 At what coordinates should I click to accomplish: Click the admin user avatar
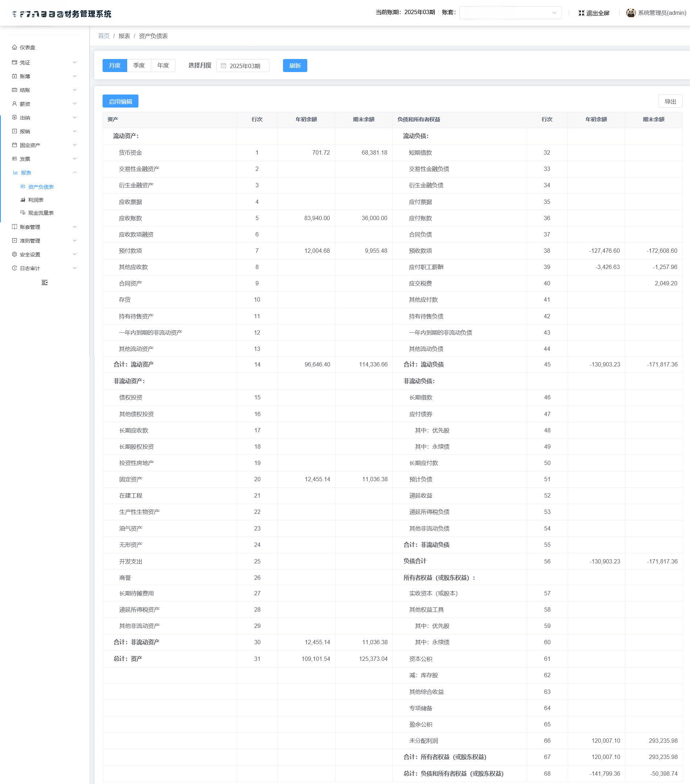click(x=631, y=13)
